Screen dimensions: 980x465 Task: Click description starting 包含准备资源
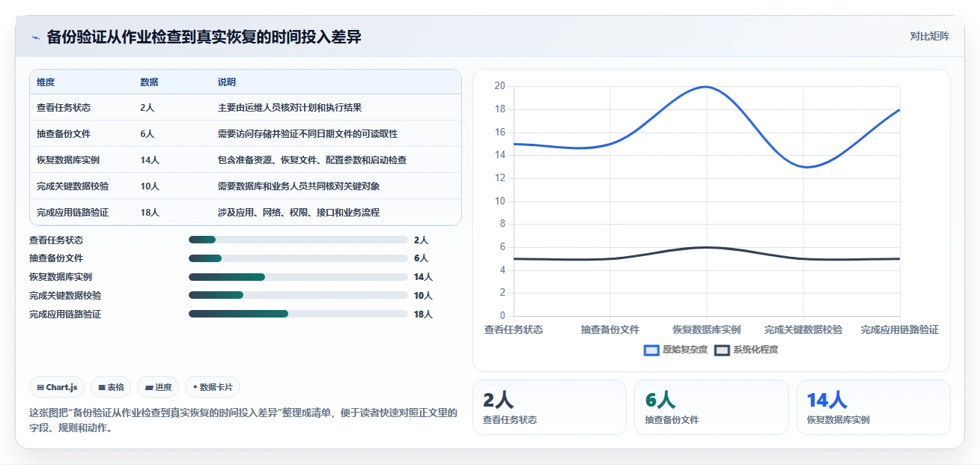point(312,160)
